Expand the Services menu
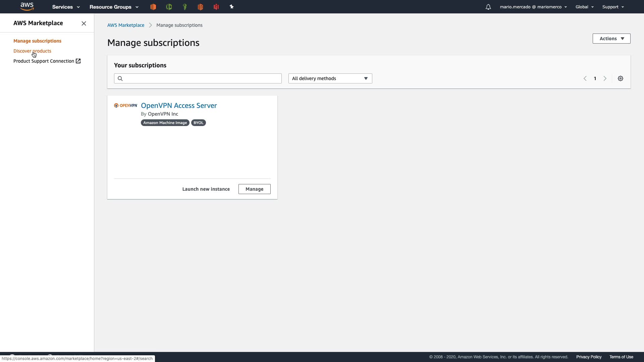The height and width of the screenshot is (362, 644). click(x=66, y=7)
